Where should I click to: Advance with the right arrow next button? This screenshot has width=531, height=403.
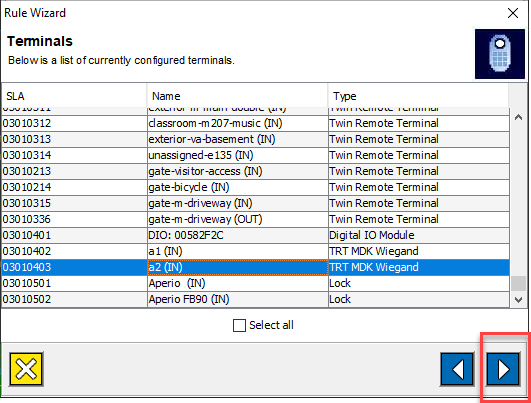pyautogui.click(x=503, y=369)
